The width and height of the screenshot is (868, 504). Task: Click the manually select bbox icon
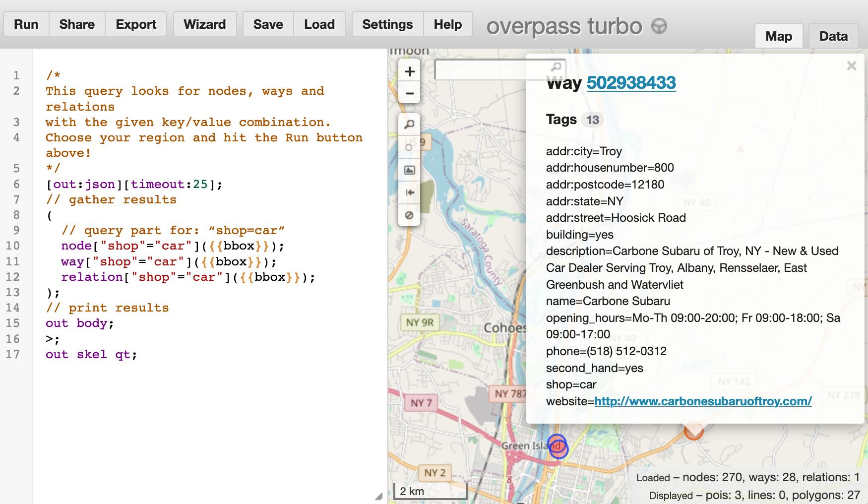coord(409,170)
